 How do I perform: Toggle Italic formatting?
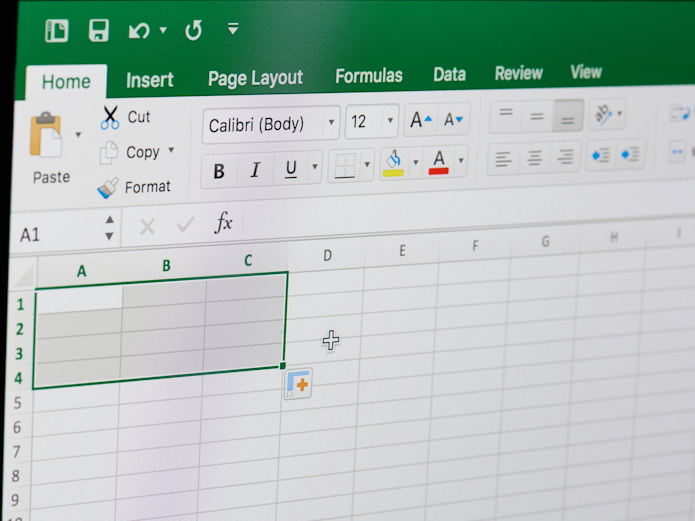point(255,170)
